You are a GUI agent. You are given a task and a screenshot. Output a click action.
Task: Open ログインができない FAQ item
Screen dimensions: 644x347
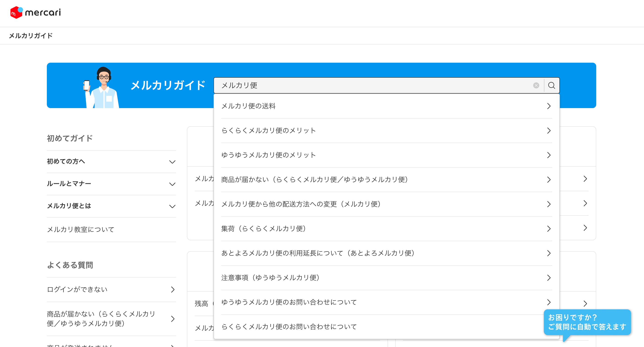pyautogui.click(x=111, y=289)
